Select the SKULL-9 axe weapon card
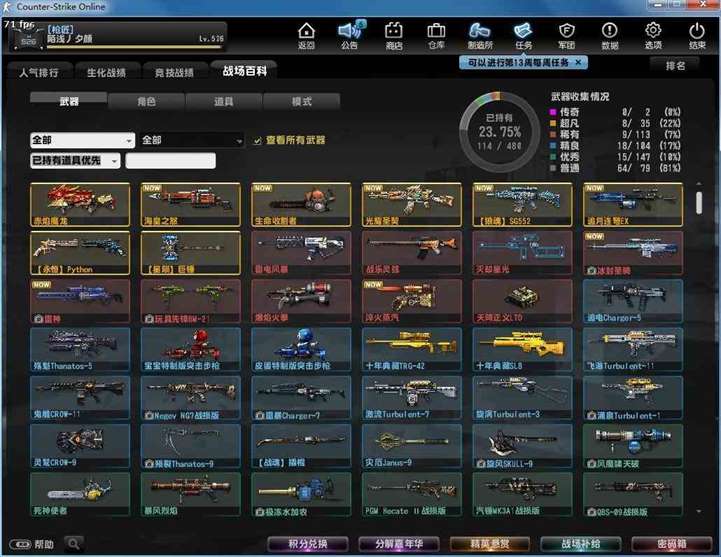 [522, 446]
